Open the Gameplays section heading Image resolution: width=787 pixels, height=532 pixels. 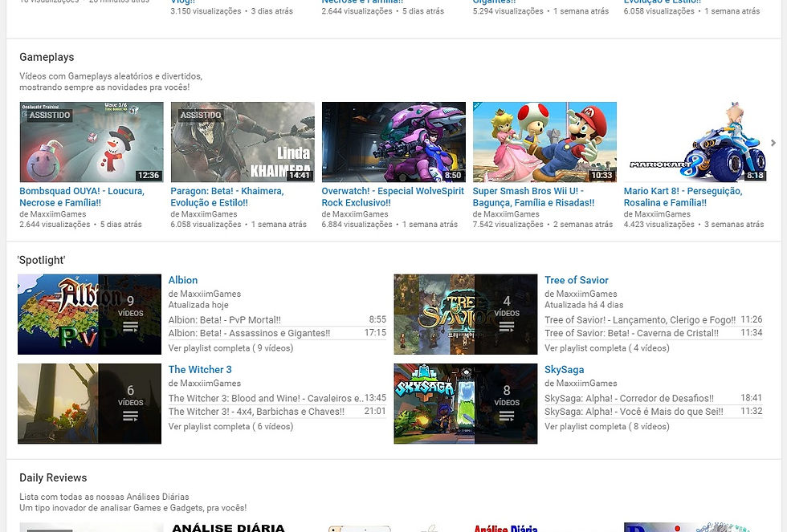47,57
